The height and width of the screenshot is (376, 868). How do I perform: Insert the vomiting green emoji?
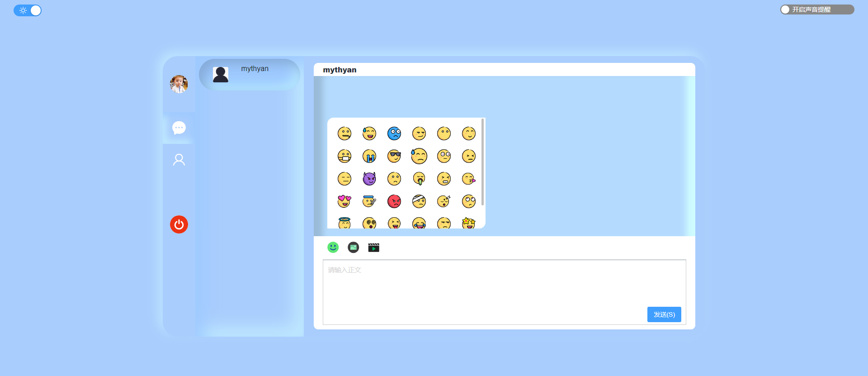tap(419, 179)
